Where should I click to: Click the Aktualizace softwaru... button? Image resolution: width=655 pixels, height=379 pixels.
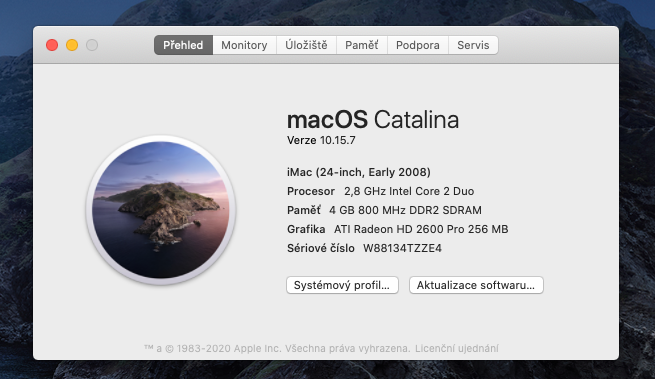tap(476, 285)
